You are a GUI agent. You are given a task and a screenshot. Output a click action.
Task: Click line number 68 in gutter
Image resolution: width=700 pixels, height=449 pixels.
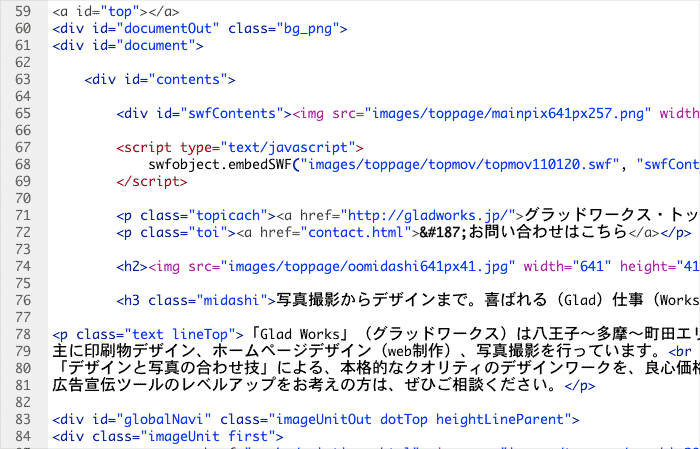click(x=23, y=164)
